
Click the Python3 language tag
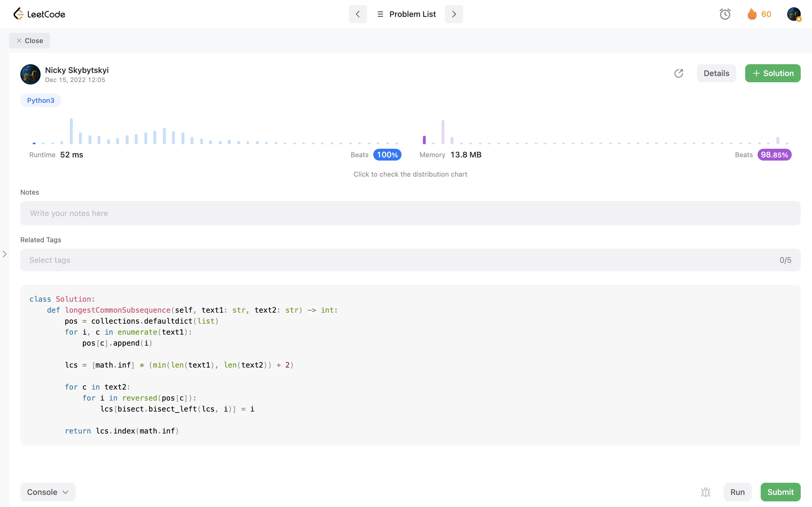pos(41,100)
